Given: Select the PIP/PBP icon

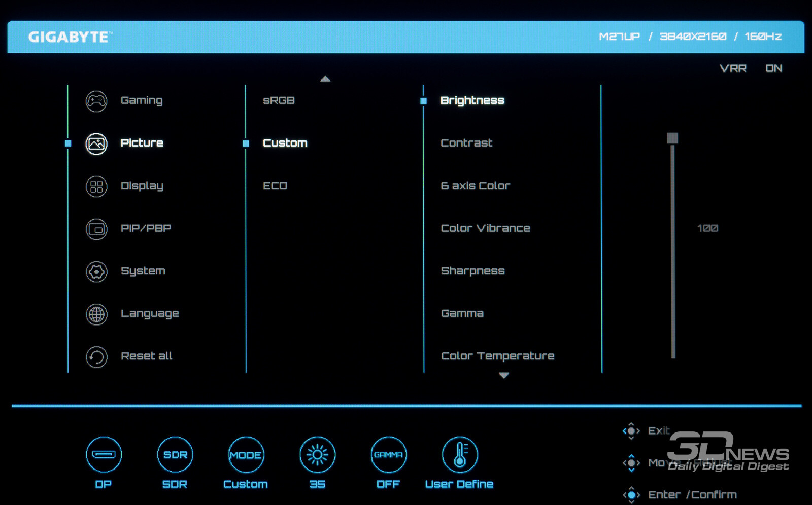Looking at the screenshot, I should tap(96, 229).
